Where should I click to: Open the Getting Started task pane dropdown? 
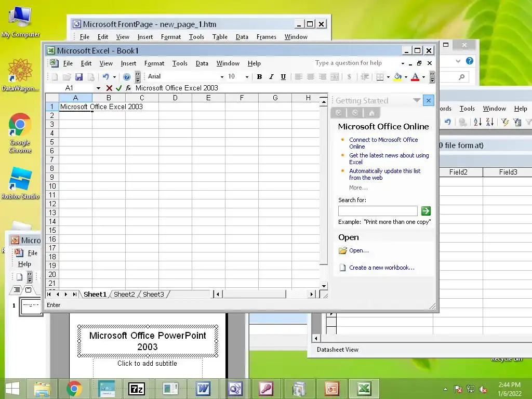[x=417, y=100]
